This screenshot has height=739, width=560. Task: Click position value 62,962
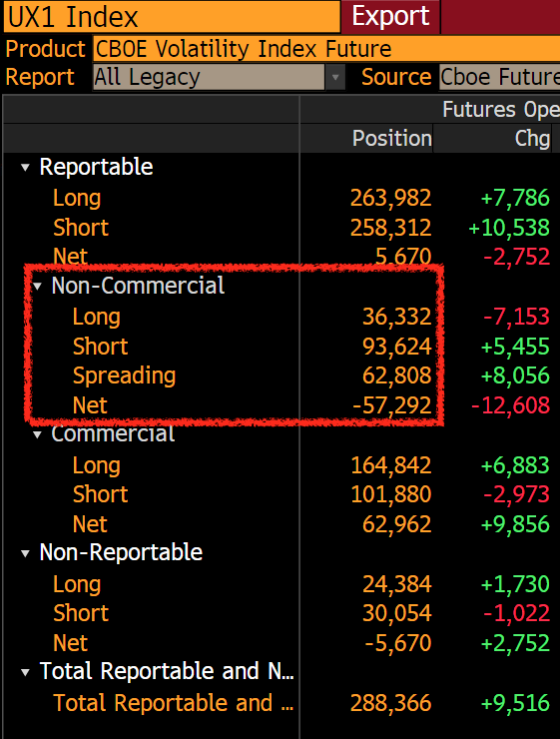tap(397, 524)
